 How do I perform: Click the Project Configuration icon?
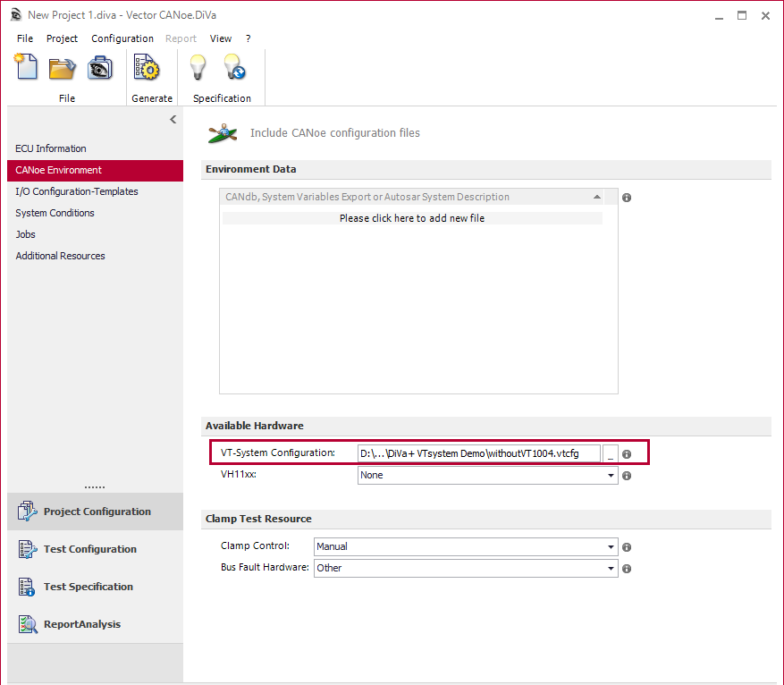[x=27, y=511]
